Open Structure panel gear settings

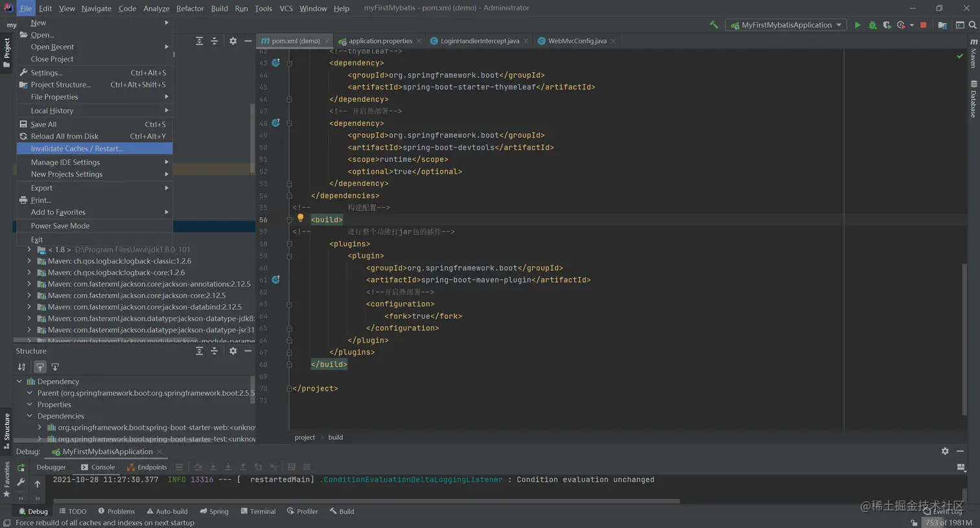(x=233, y=350)
